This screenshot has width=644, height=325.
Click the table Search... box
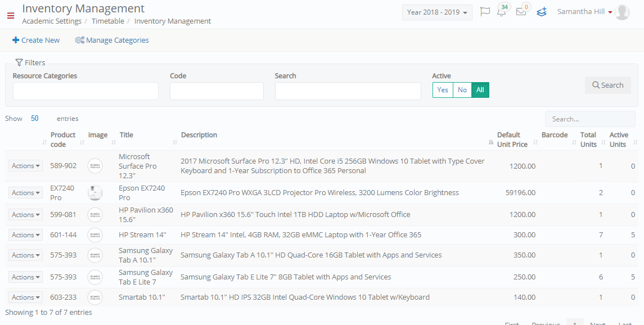tap(590, 119)
